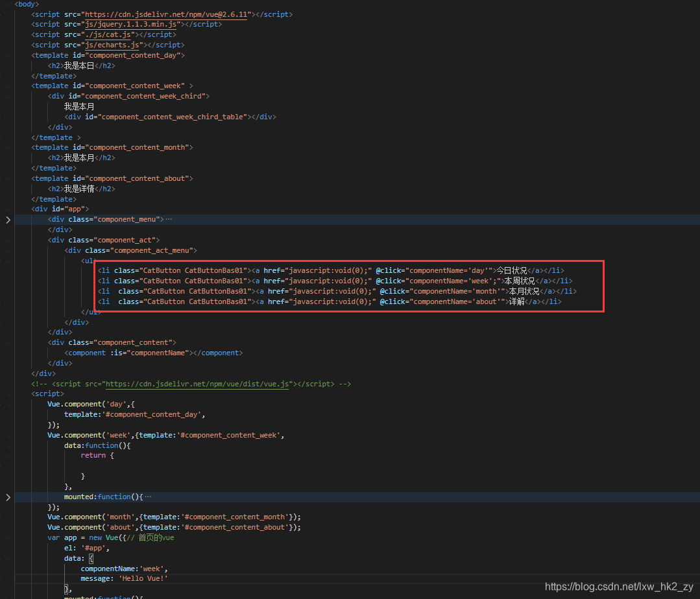This screenshot has width=700, height=599.
Task: Follow the js/jquery.1.1.3.min.js source link
Action: pos(131,25)
